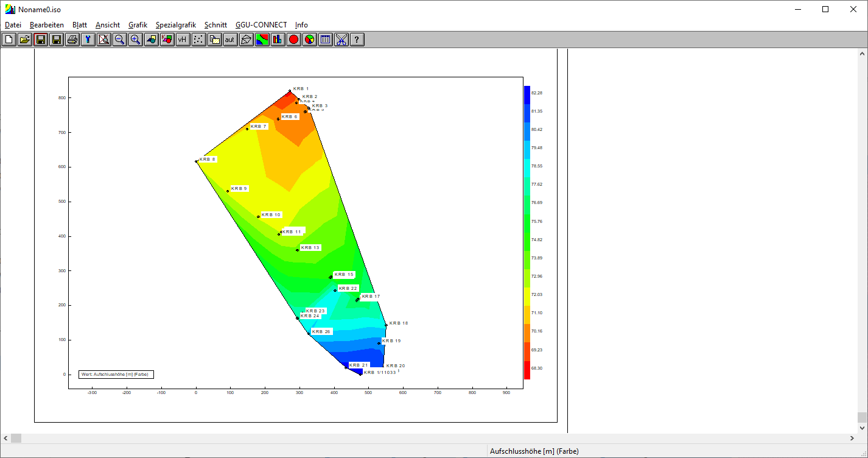The image size is (868, 458).
Task: Click the red circle toolbar icon
Action: [294, 40]
